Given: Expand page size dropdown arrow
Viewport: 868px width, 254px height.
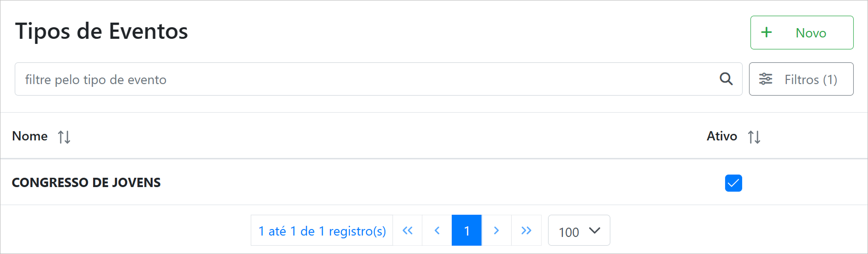Looking at the screenshot, I should (x=595, y=230).
